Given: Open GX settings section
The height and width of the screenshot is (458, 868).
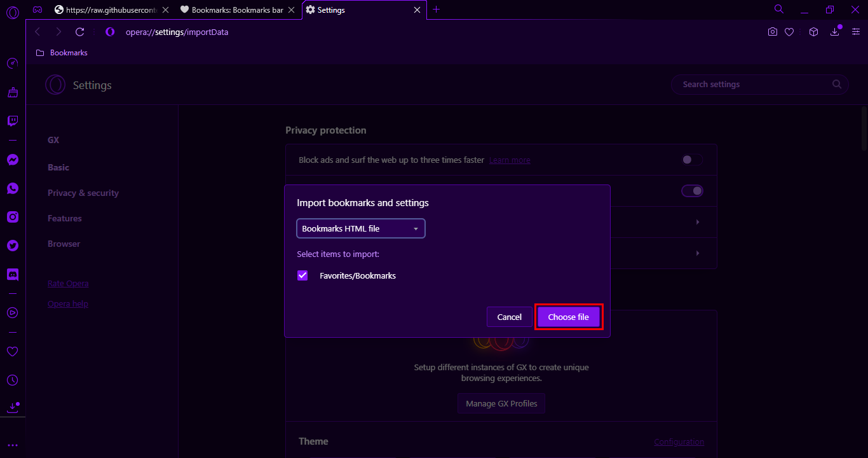Looking at the screenshot, I should tap(53, 140).
